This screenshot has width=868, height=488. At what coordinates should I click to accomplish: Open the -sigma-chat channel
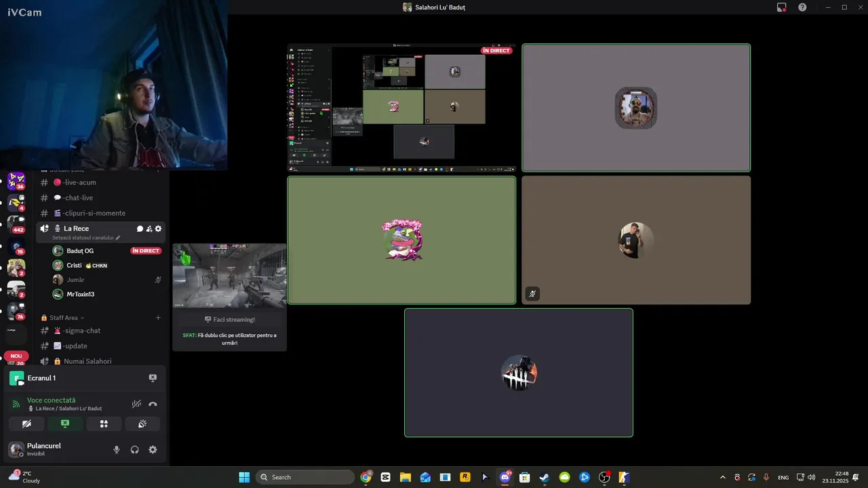[102, 331]
